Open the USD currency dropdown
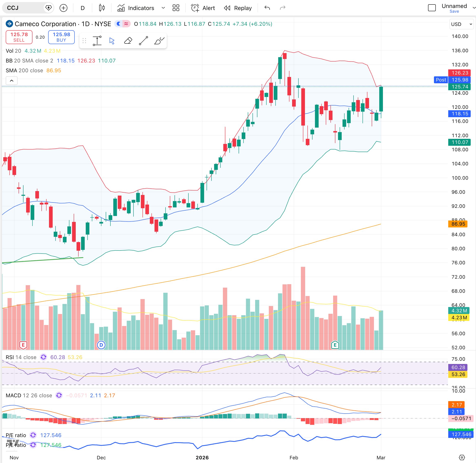Viewport: 476px width, 463px height. click(x=461, y=24)
